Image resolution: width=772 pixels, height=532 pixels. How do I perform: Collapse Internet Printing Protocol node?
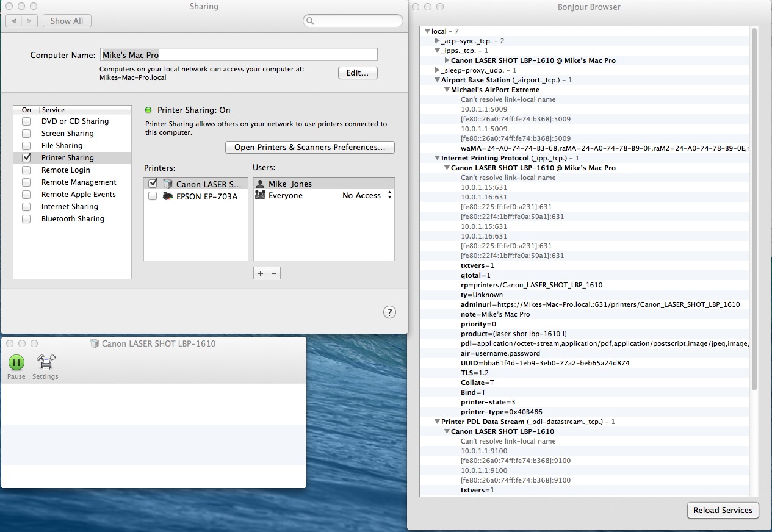click(437, 158)
